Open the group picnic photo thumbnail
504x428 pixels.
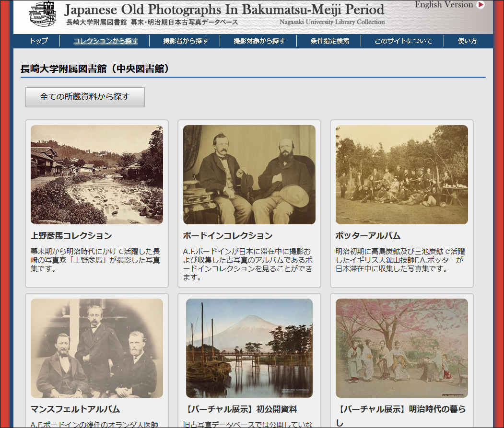[402, 174]
